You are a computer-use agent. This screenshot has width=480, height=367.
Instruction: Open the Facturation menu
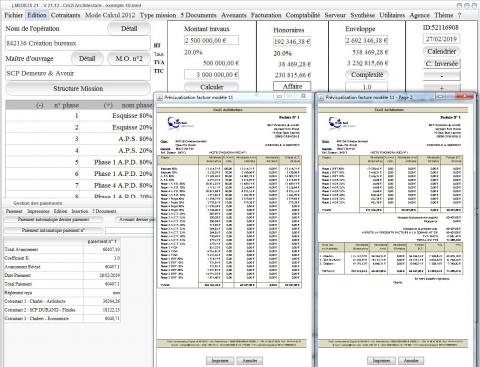pyautogui.click(x=266, y=15)
